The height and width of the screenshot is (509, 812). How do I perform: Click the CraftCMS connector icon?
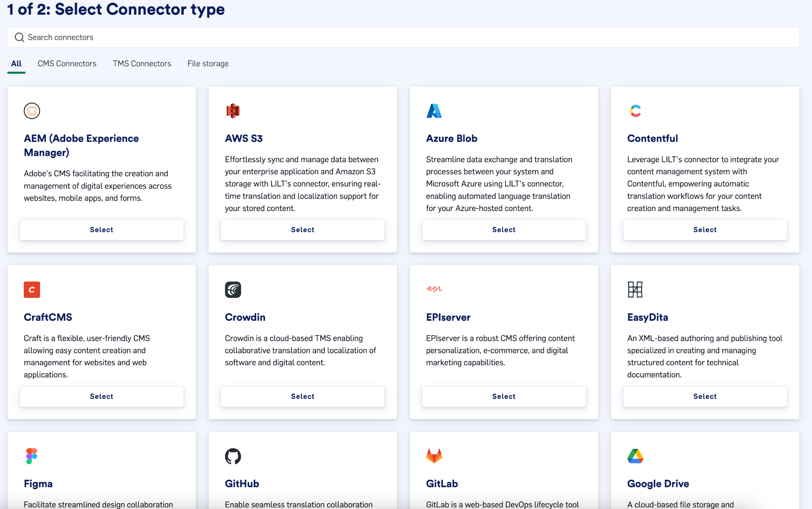[32, 289]
